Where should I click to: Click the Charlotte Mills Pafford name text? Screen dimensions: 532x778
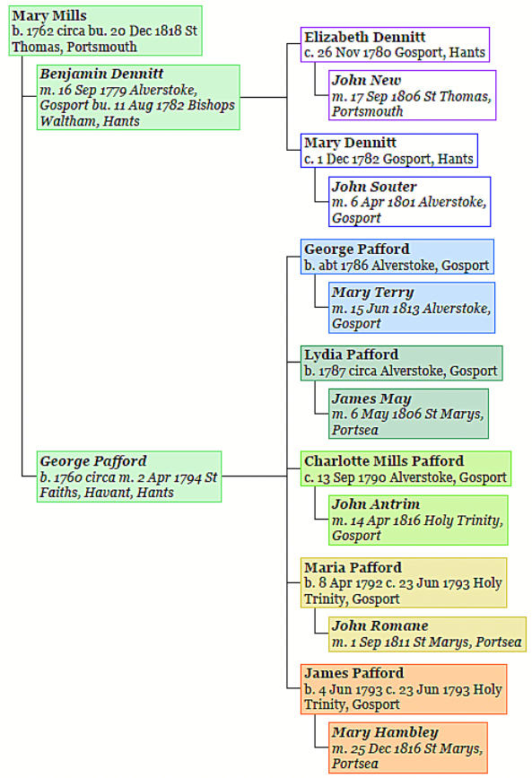tap(384, 461)
